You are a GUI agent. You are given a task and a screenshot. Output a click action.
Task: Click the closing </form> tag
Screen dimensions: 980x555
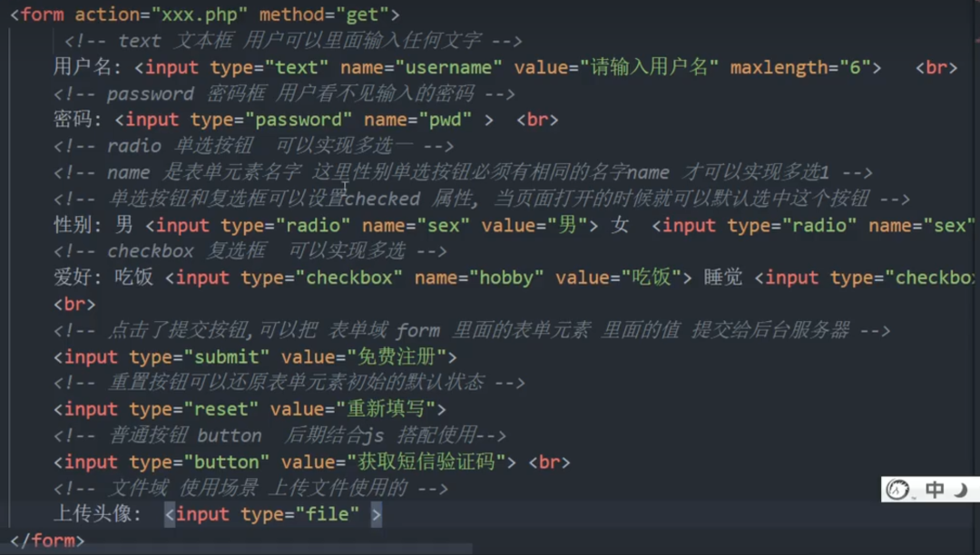pyautogui.click(x=45, y=540)
